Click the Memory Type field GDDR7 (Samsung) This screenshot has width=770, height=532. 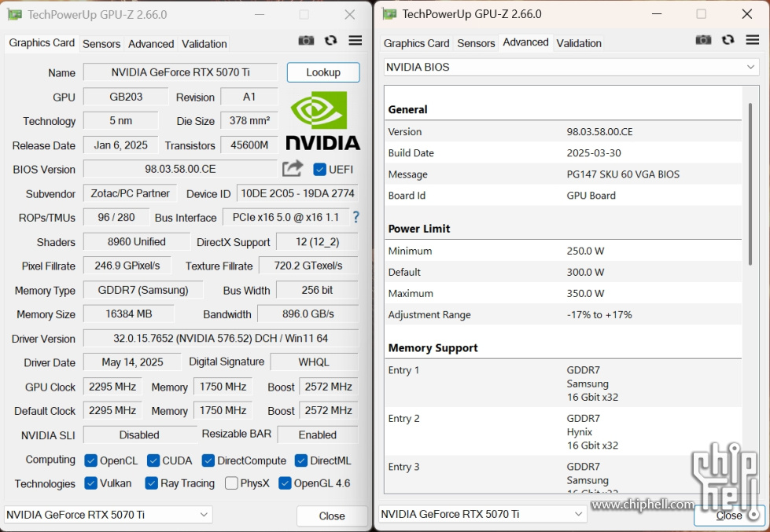pyautogui.click(x=143, y=290)
